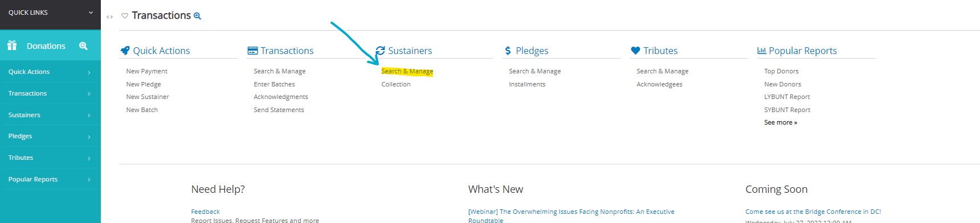Click Installments link under Pledges
The height and width of the screenshot is (223, 980).
[x=527, y=84]
